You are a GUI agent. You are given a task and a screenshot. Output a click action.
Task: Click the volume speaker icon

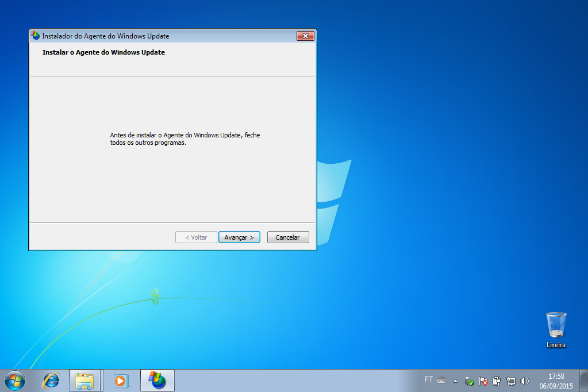click(x=525, y=381)
